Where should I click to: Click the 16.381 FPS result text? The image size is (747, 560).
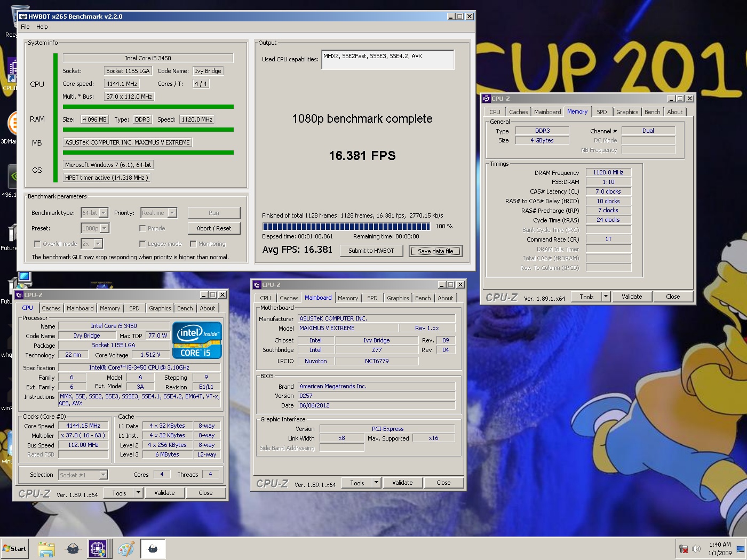tap(362, 156)
